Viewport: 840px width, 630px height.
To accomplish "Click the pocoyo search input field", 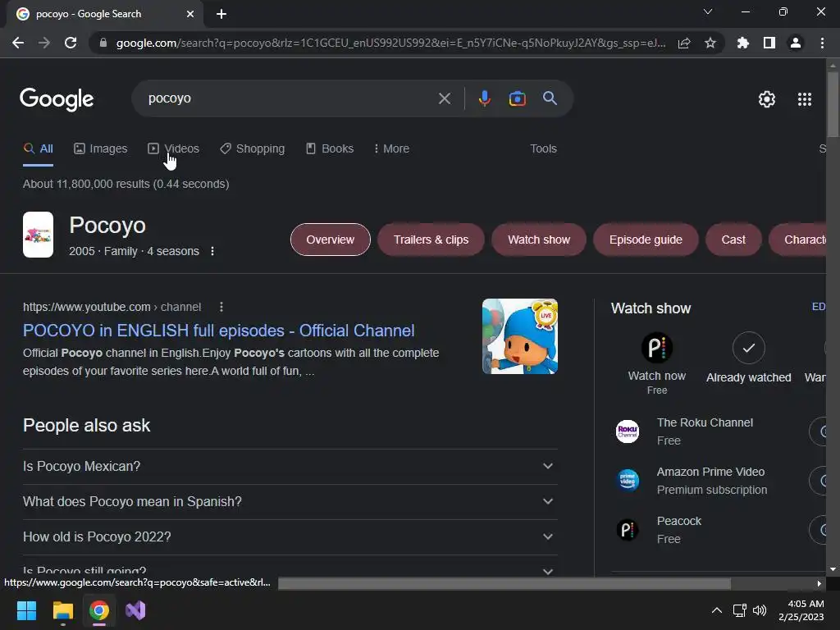I will 290,98.
